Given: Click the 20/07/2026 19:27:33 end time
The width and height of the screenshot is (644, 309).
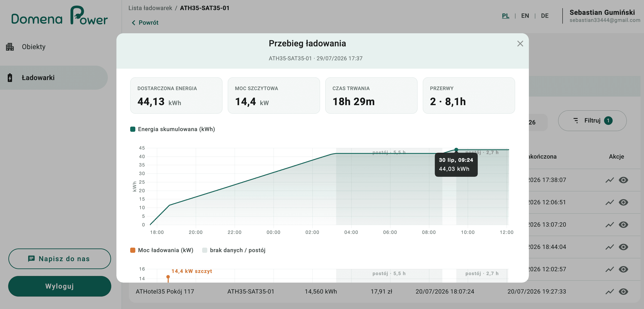Looking at the screenshot, I should [x=537, y=292].
